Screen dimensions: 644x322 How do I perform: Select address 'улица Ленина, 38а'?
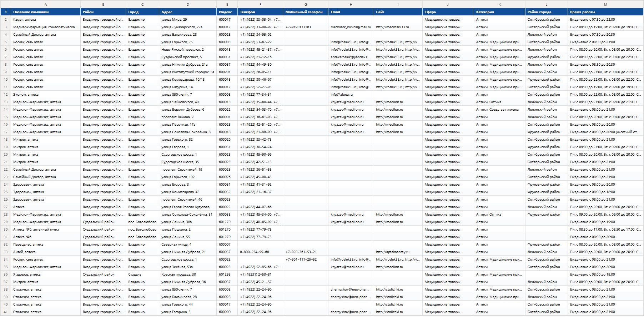pyautogui.click(x=188, y=222)
